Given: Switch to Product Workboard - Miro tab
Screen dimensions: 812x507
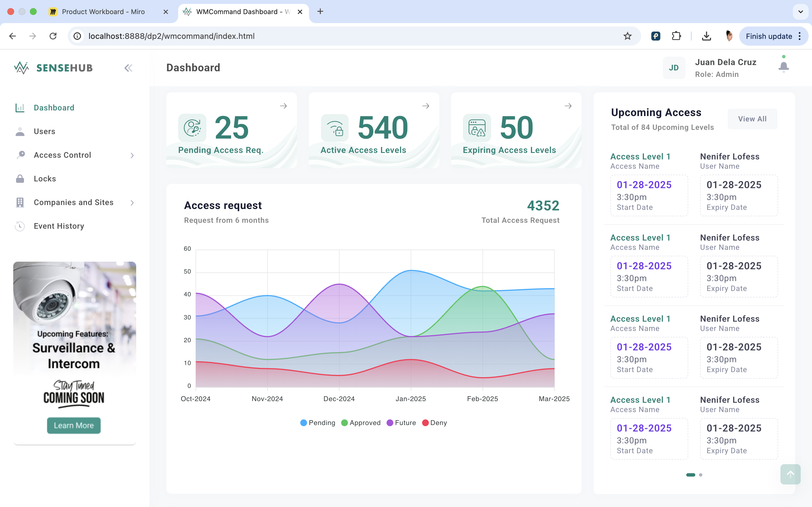Looking at the screenshot, I should pyautogui.click(x=103, y=12).
